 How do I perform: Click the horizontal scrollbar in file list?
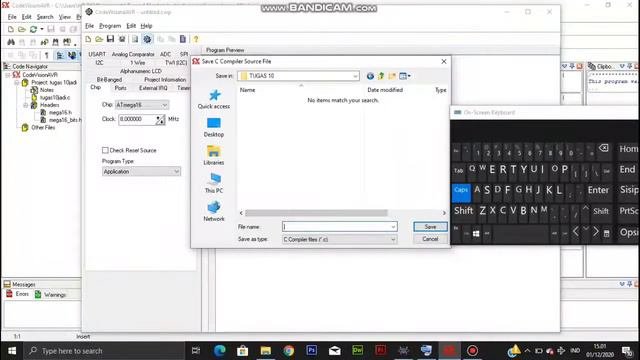(316, 213)
